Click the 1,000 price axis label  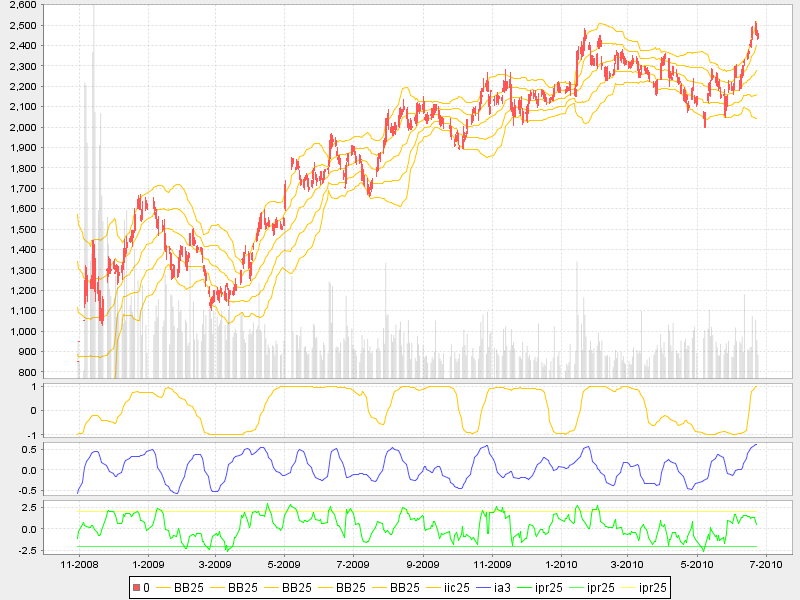point(49,331)
